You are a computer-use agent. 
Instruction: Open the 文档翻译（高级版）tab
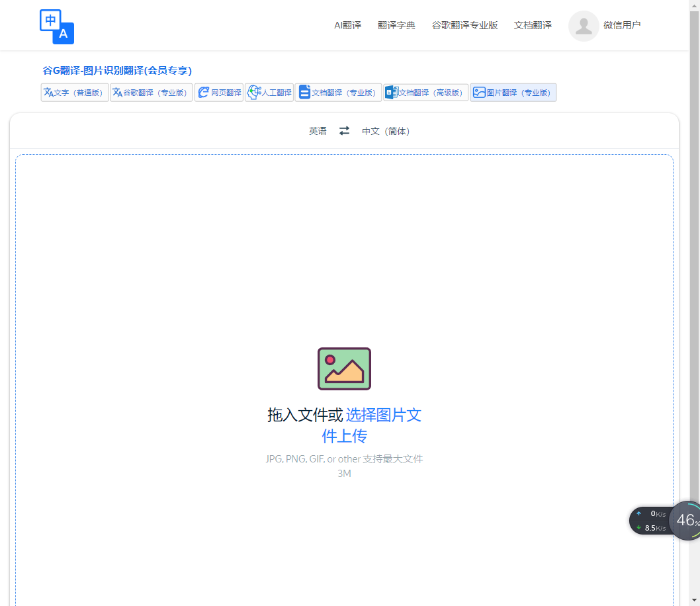point(426,93)
